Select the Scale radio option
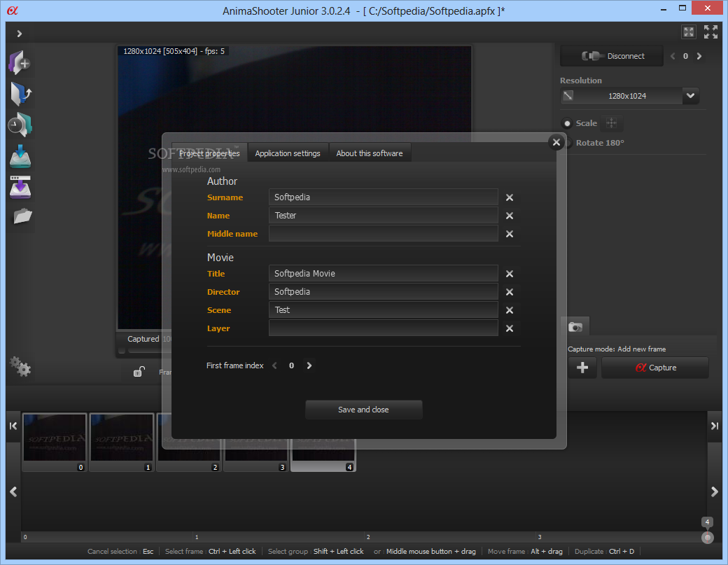The height and width of the screenshot is (565, 728). (x=567, y=123)
